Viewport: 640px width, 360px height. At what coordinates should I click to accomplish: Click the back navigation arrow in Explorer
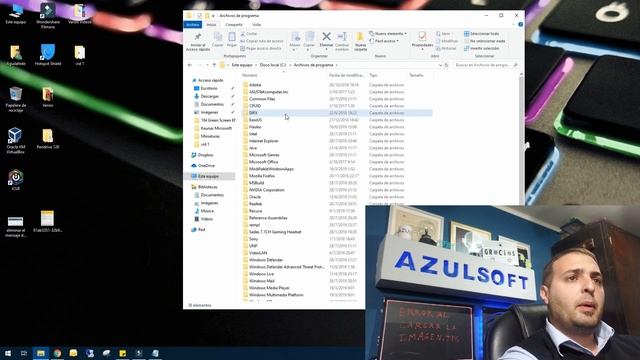coord(190,65)
